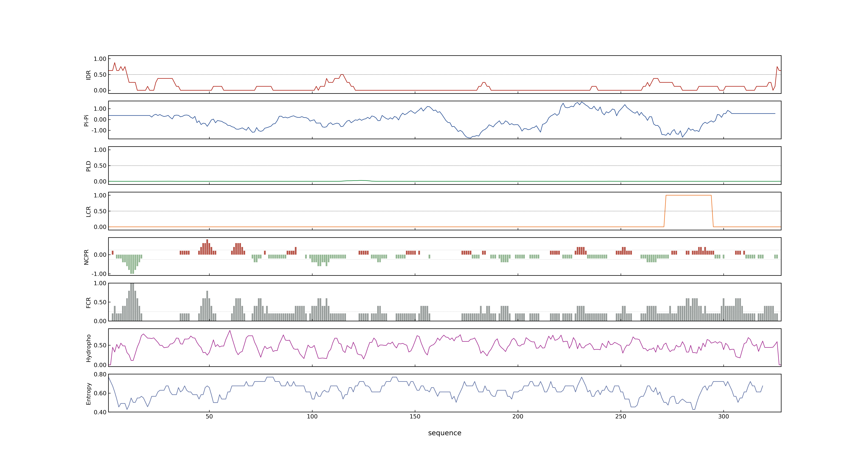Click the orange LCR plateau line at 1.00
The image size is (868, 463).
[688, 195]
